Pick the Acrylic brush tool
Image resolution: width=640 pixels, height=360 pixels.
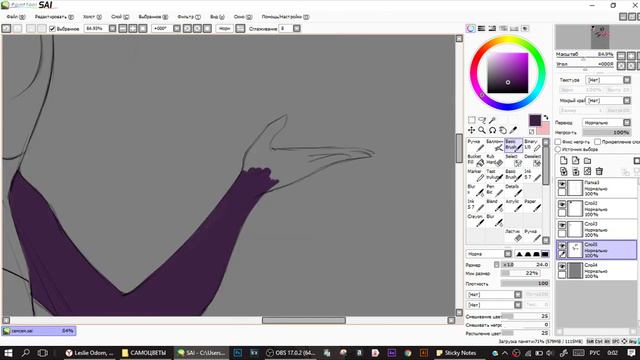[x=513, y=205]
